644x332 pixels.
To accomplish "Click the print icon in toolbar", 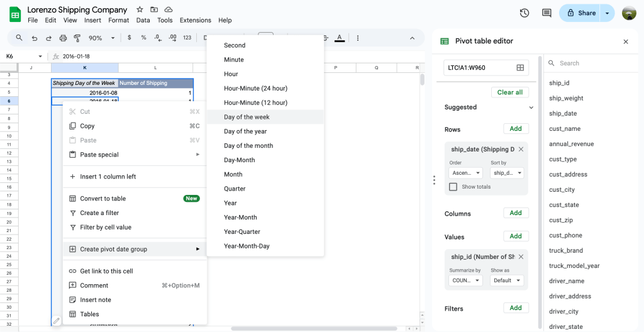I will [63, 38].
